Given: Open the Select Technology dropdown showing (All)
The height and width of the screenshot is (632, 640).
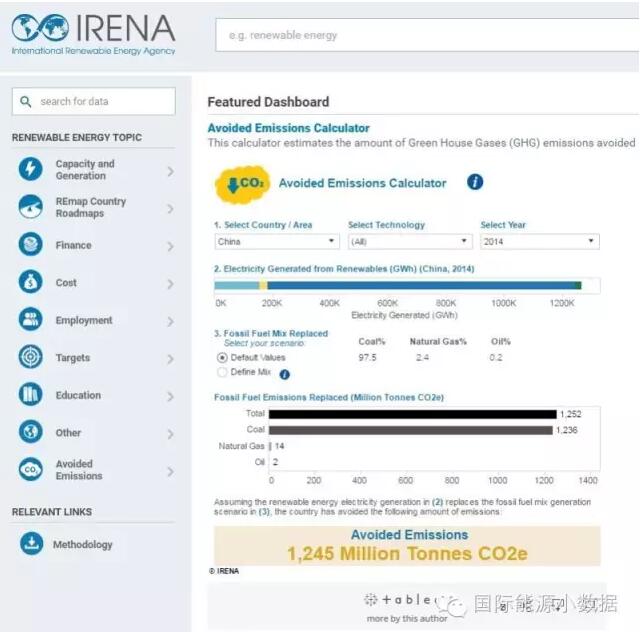Looking at the screenshot, I should [x=409, y=242].
